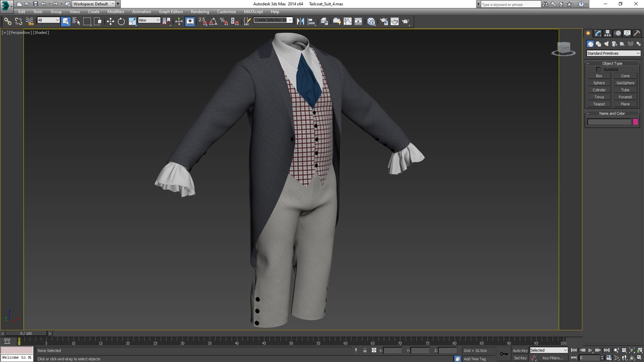The width and height of the screenshot is (644, 362).
Task: Select the Select and Link tool
Action: click(7, 21)
